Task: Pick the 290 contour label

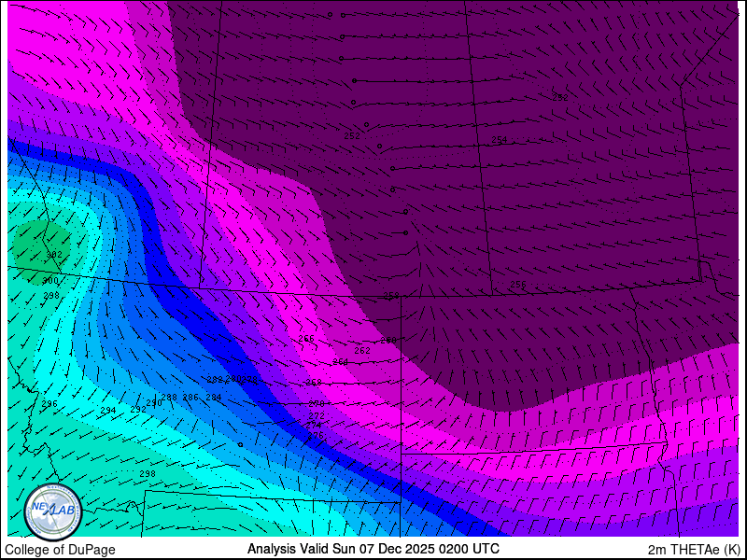Action: 154,403
